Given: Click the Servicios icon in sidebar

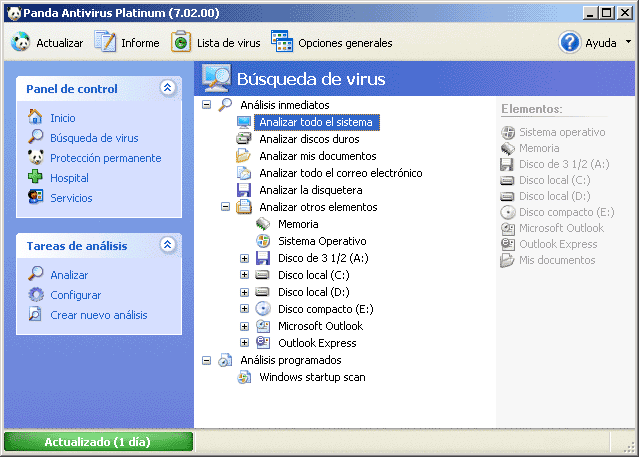Looking at the screenshot, I should coord(35,196).
